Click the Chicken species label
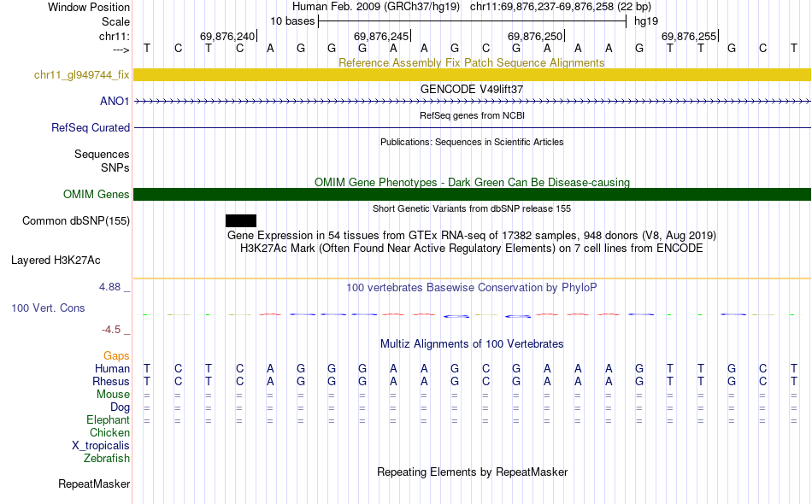 click(x=109, y=432)
